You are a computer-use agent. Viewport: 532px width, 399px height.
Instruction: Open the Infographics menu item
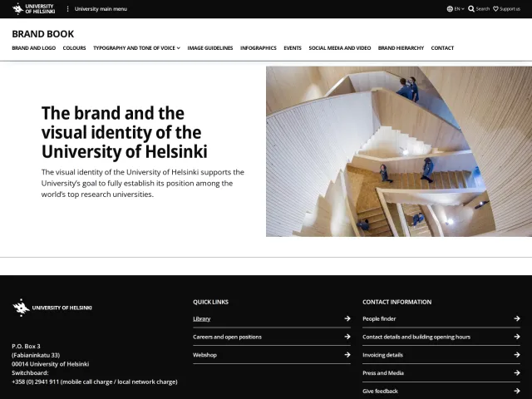point(259,48)
